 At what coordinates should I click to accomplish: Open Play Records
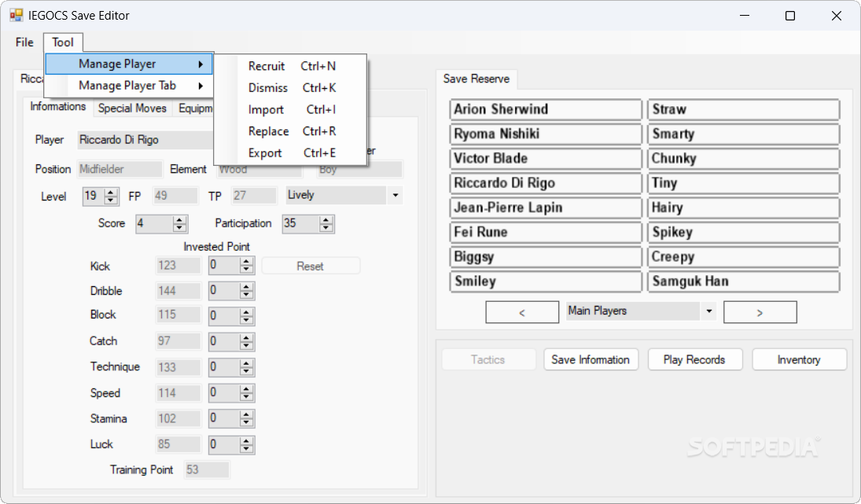tap(694, 359)
